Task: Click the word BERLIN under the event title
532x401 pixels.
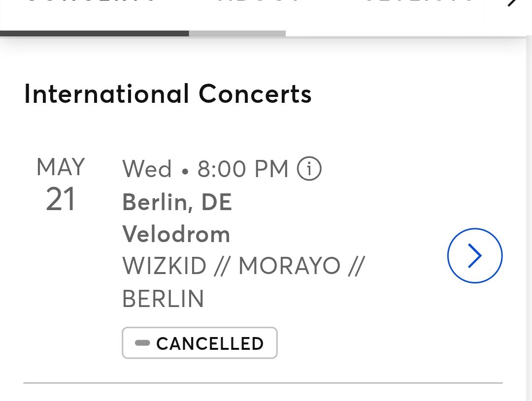Action: tap(163, 299)
